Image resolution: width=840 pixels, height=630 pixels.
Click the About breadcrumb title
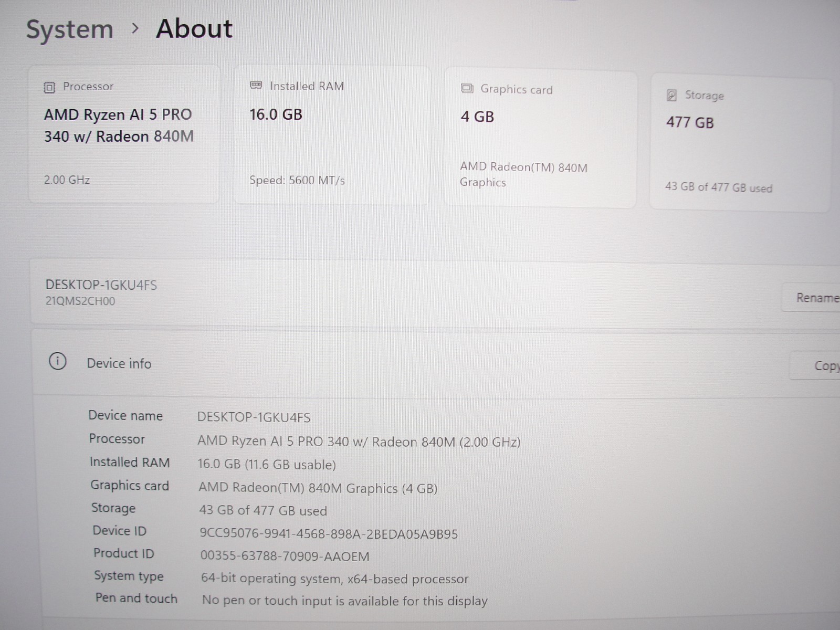point(194,28)
